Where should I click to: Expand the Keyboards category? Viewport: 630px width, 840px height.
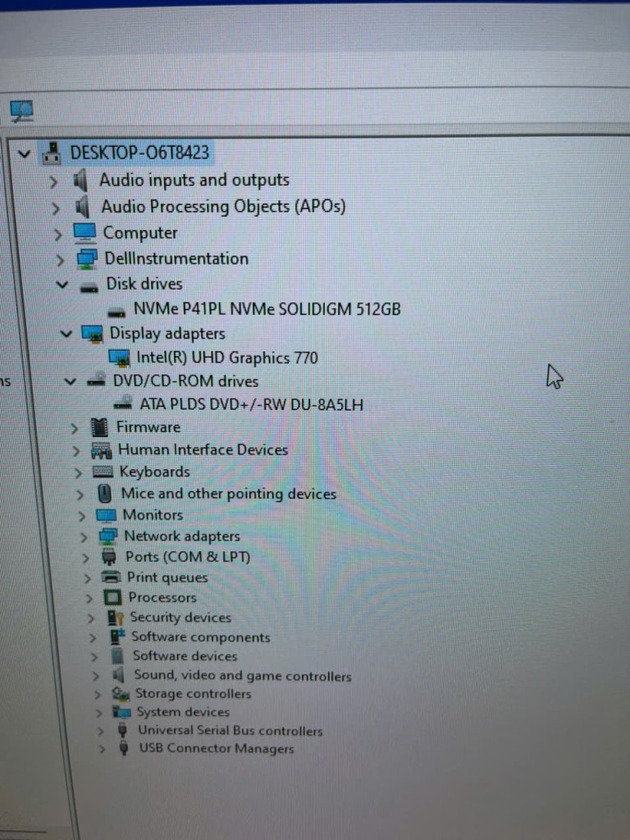(x=78, y=472)
